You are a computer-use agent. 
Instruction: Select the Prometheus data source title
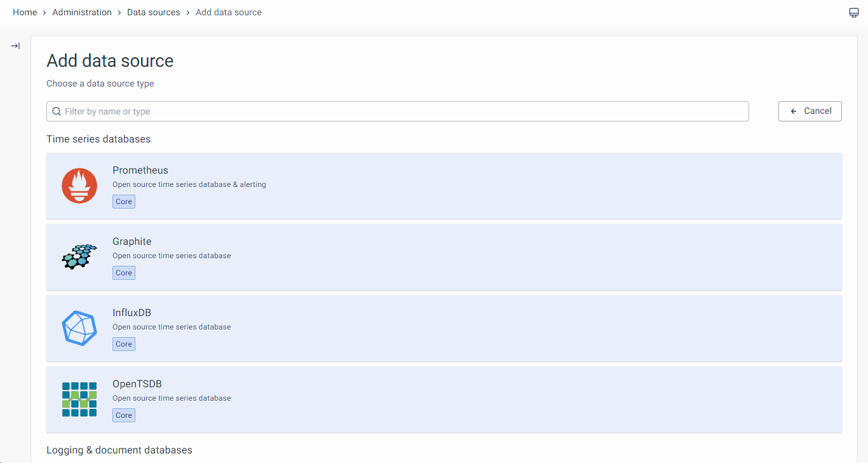click(140, 170)
